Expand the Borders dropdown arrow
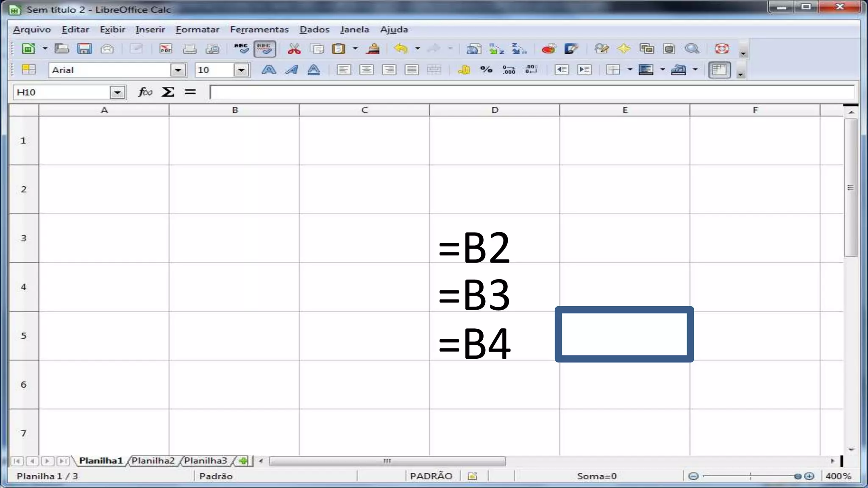The width and height of the screenshot is (868, 488). 630,69
